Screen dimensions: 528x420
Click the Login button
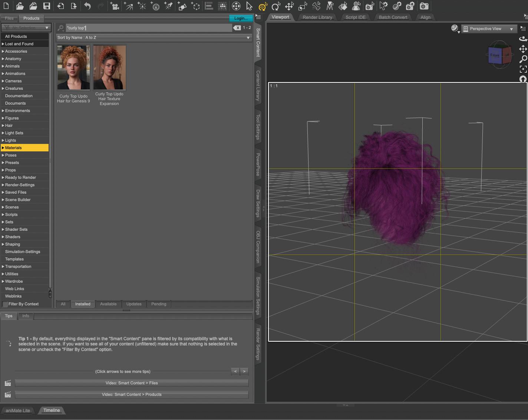click(x=241, y=18)
